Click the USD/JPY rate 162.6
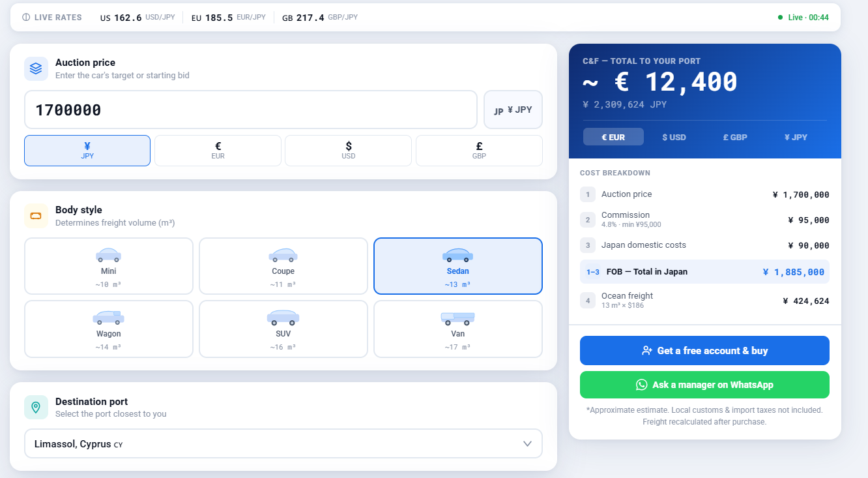 [128, 18]
